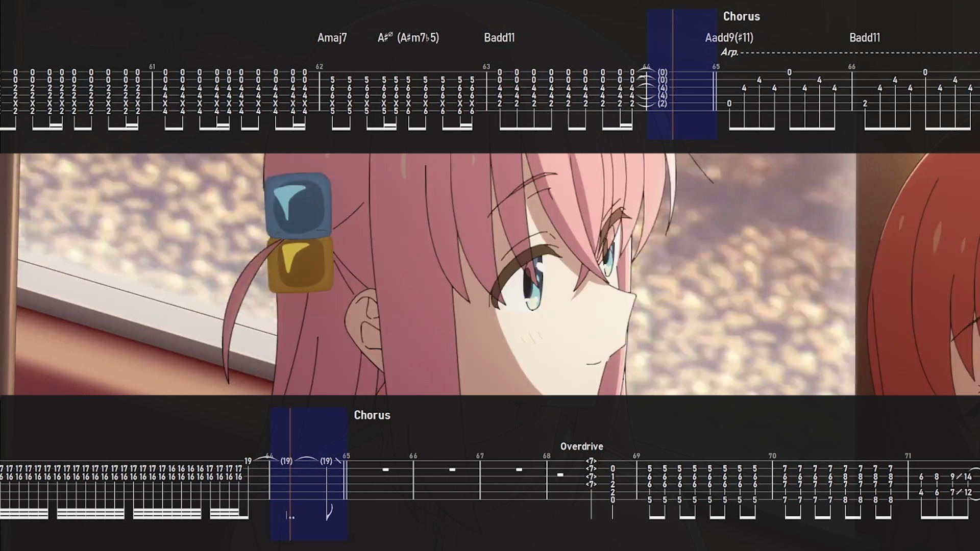Click the yellow cube hair clip
This screenshot has height=551, width=980.
(x=300, y=265)
